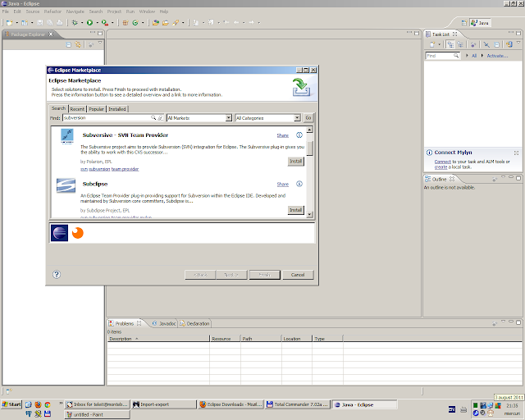Click the Debug bug icon in toolbar
525x420 pixels.
coord(75,23)
